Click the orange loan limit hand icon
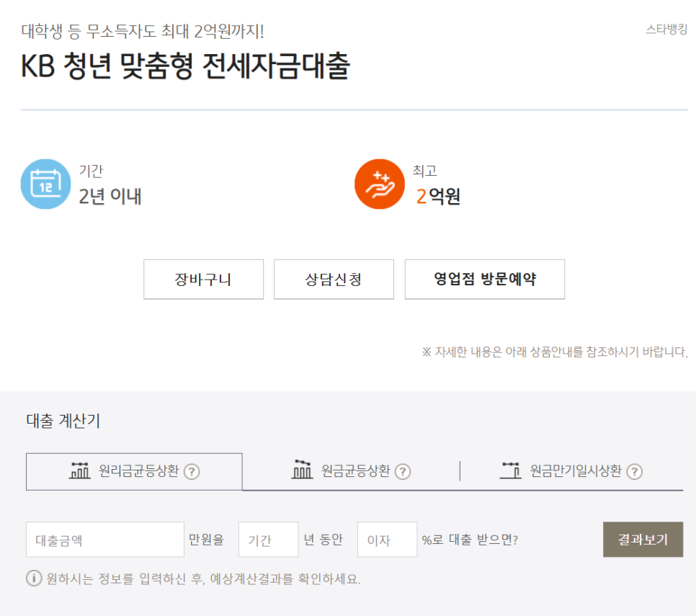 click(x=380, y=184)
